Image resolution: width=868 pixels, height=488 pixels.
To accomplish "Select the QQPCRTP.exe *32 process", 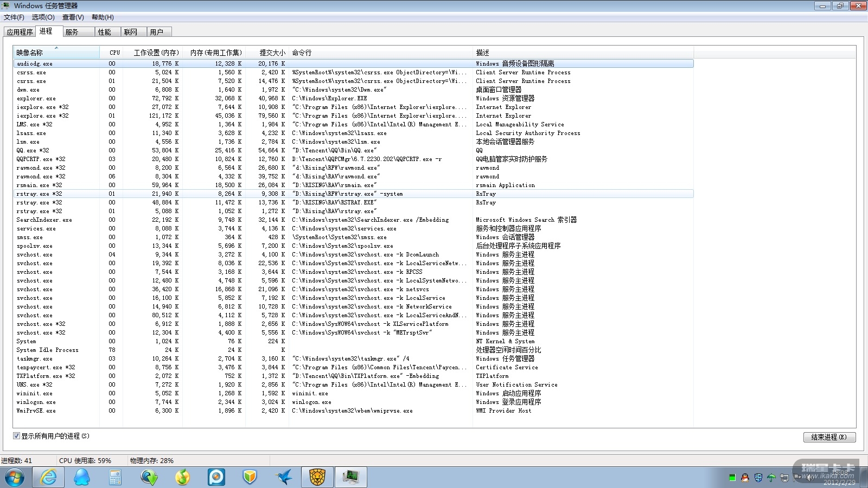I will tap(353, 159).
